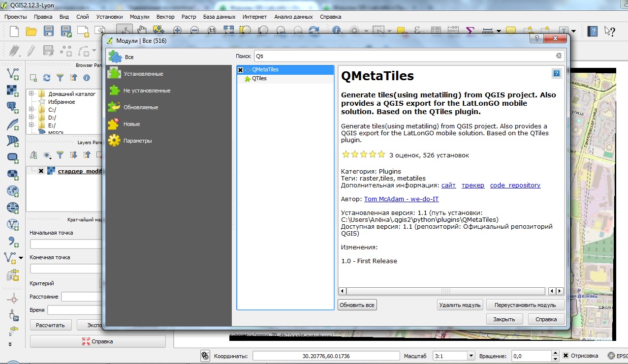The width and height of the screenshot is (628, 364).
Task: Open the Модули menu
Action: pyautogui.click(x=139, y=17)
